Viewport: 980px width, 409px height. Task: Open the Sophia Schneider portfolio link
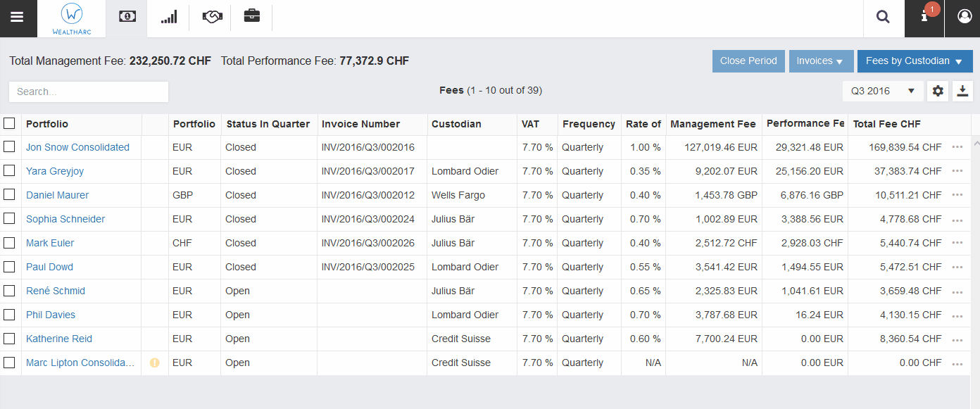[x=65, y=219]
